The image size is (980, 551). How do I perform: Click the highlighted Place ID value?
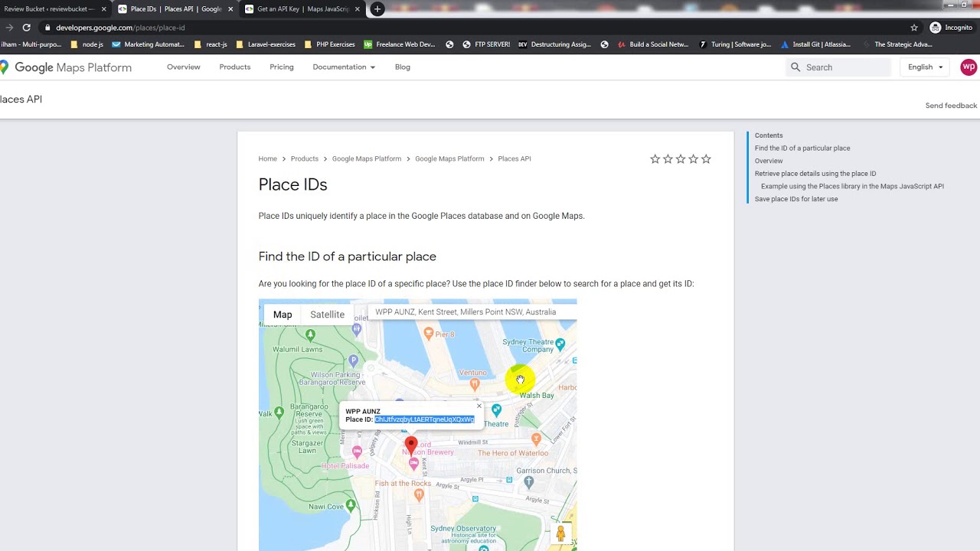tap(424, 419)
